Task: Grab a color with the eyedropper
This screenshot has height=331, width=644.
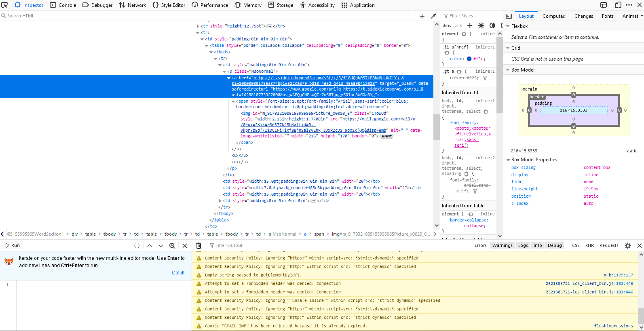Action: (433, 16)
